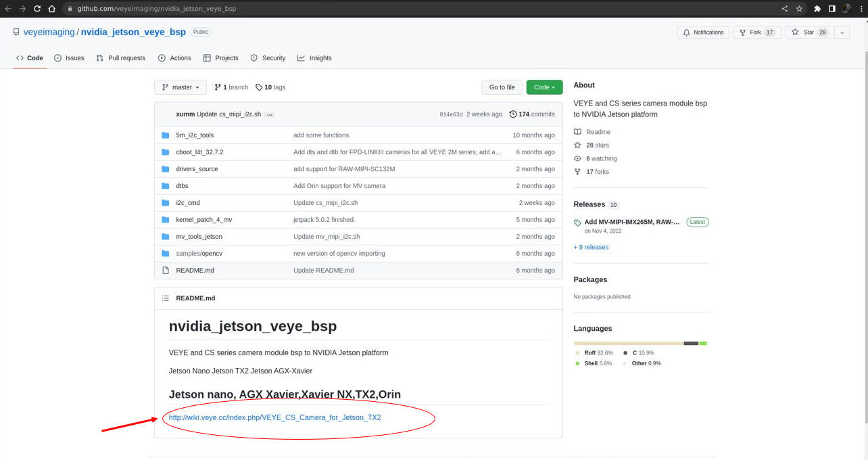Click the browser home icon
The width and height of the screenshot is (868, 460).
(51, 9)
